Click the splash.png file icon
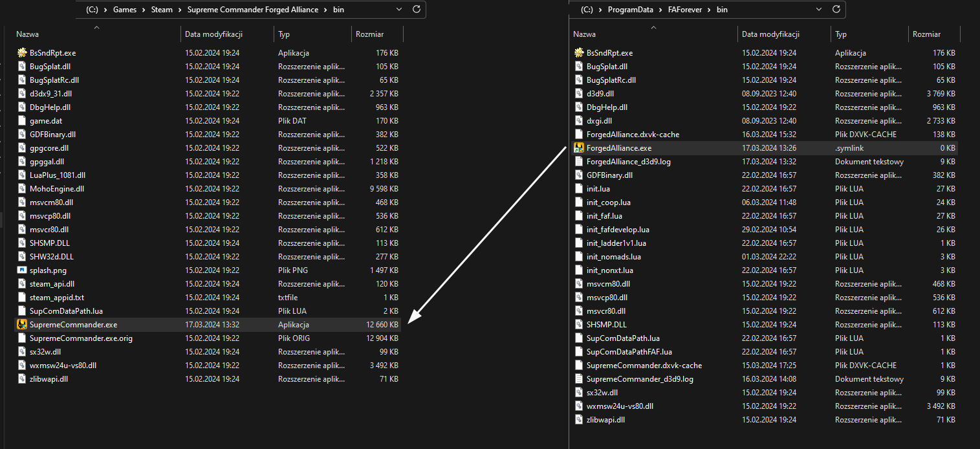This screenshot has width=980, height=449. point(22,270)
